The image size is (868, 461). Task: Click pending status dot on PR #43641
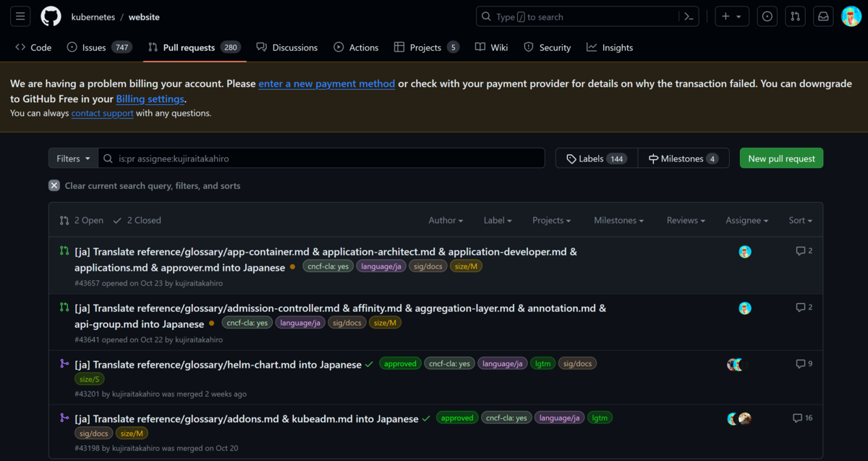point(211,323)
